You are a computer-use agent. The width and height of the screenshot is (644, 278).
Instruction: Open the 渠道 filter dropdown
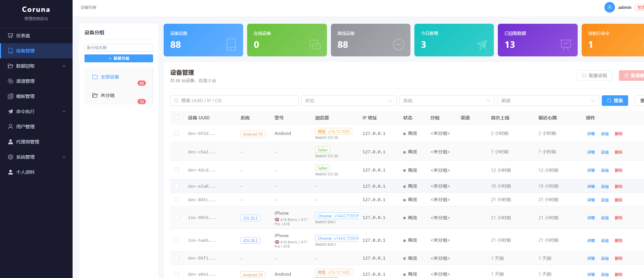(x=548, y=101)
